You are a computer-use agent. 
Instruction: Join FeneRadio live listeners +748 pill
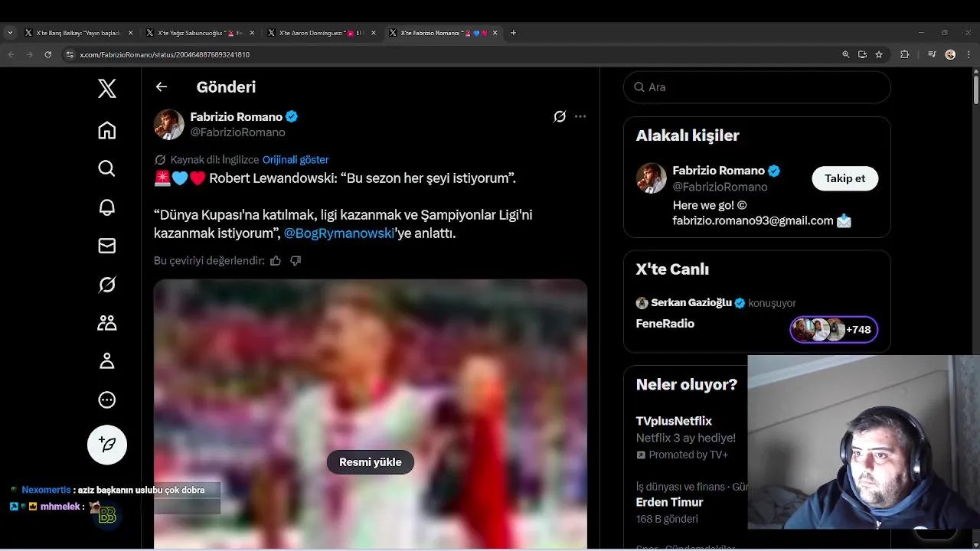pyautogui.click(x=834, y=330)
